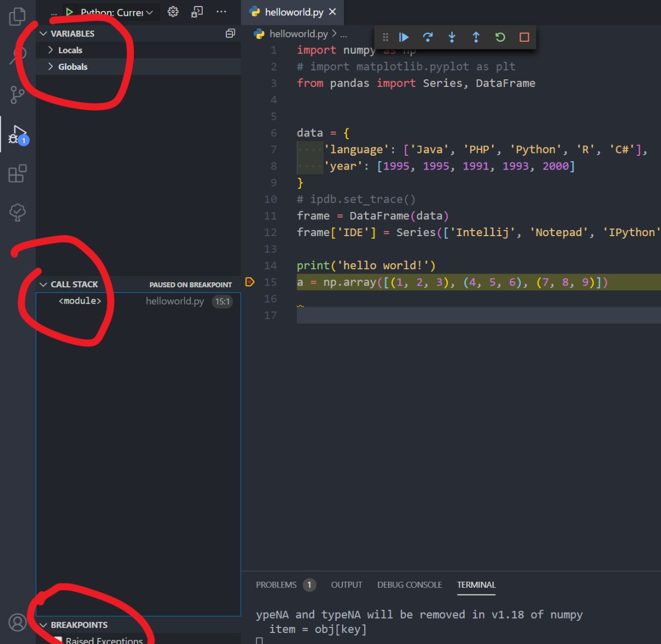Close the helloworld.py editor tab
Screen dimensions: 661x644
[332, 12]
